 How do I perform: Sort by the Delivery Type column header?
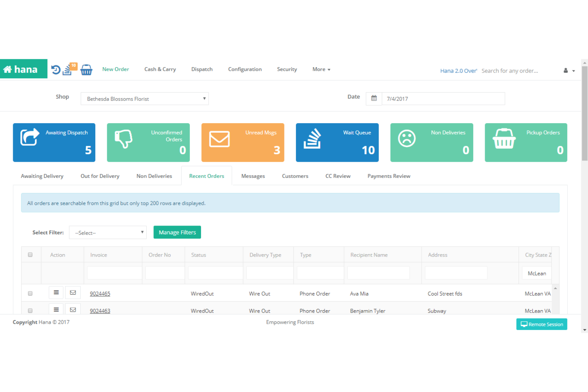[265, 255]
